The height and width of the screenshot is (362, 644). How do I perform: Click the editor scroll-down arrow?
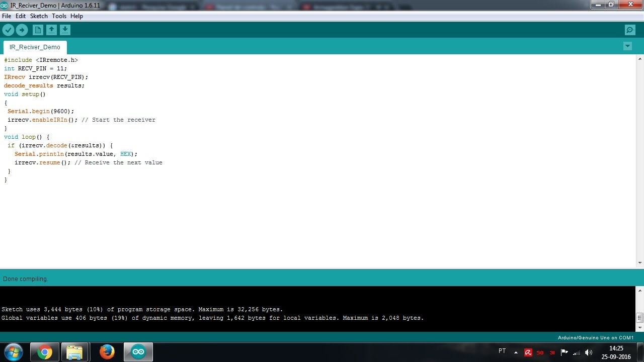[x=640, y=262]
